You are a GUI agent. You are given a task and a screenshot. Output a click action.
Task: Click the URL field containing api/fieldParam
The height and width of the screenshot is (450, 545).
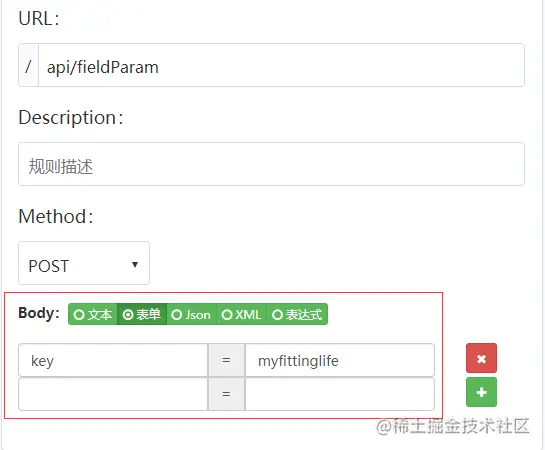point(281,65)
